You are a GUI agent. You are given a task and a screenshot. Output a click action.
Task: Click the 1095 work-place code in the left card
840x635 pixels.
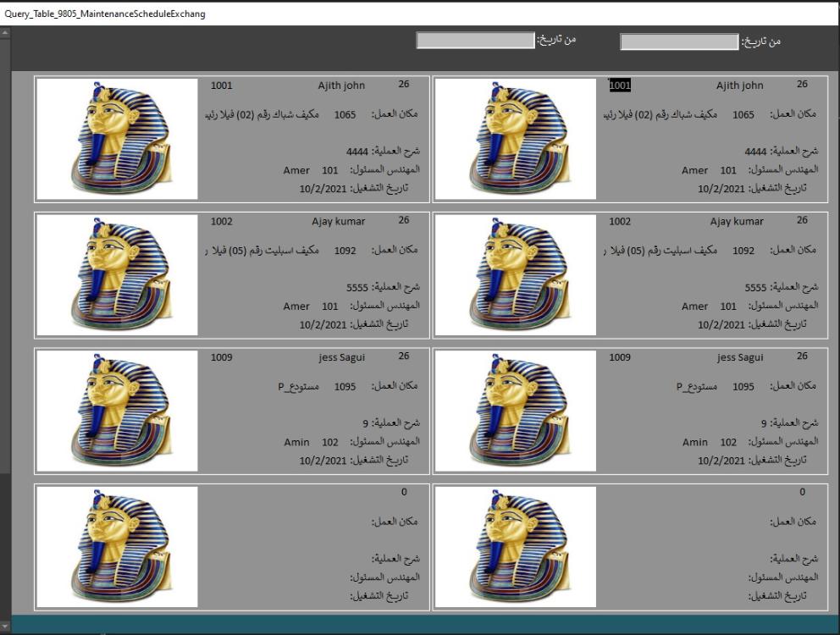pyautogui.click(x=345, y=386)
